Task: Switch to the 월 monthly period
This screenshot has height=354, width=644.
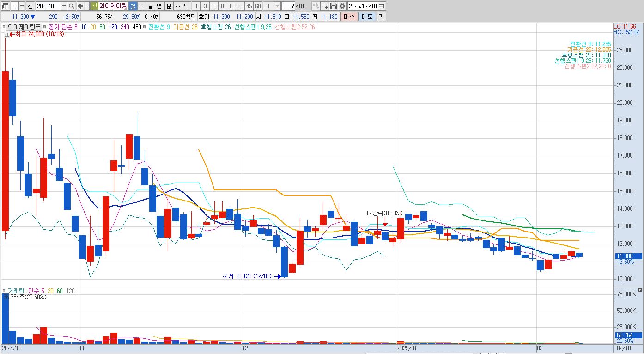Action: pyautogui.click(x=150, y=6)
